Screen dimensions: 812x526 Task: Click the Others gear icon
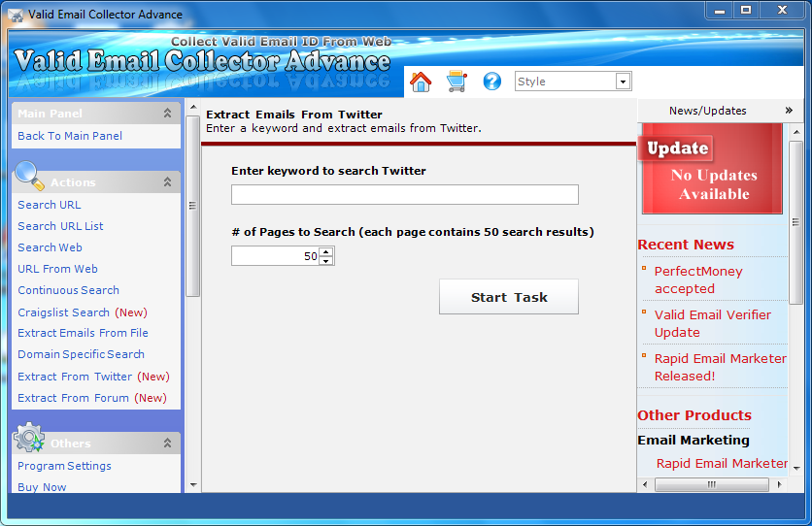[29, 438]
